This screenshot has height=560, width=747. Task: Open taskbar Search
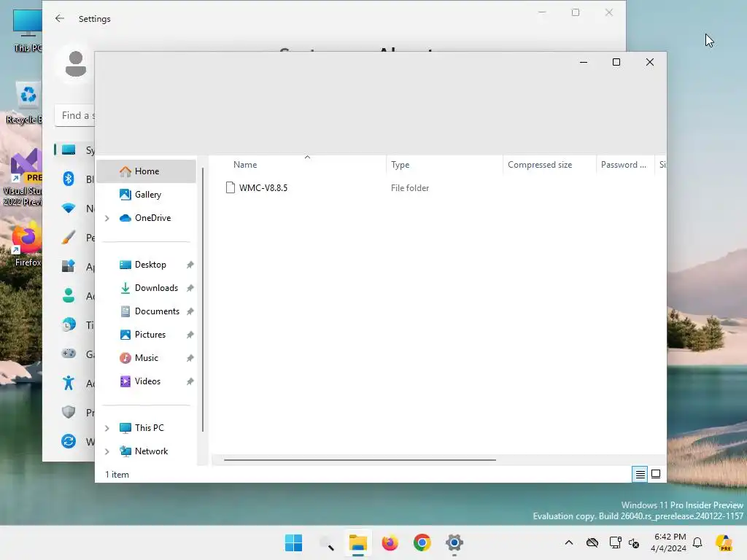326,542
